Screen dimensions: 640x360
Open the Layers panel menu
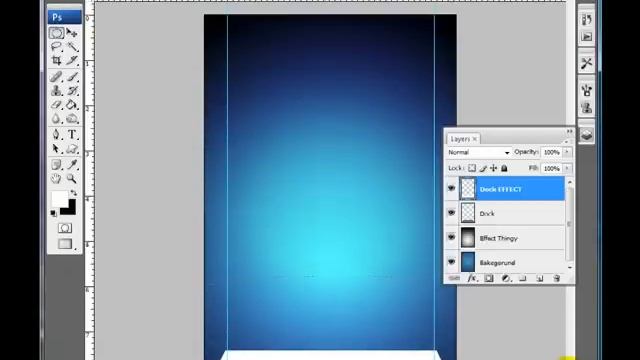(x=566, y=141)
